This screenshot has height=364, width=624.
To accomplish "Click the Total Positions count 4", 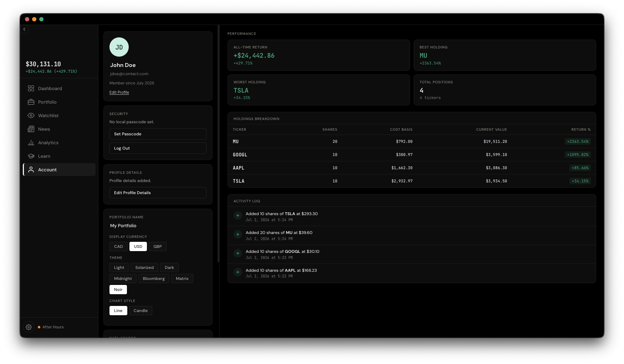I will pos(421,90).
